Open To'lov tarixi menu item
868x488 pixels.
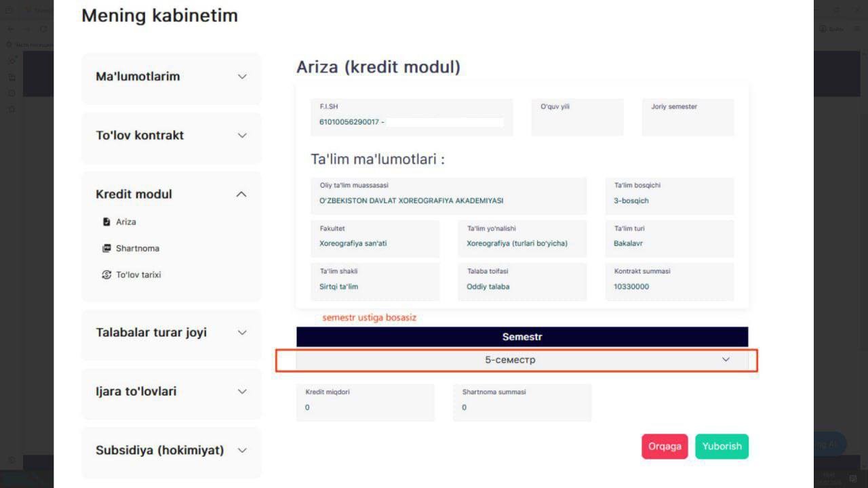pyautogui.click(x=138, y=274)
